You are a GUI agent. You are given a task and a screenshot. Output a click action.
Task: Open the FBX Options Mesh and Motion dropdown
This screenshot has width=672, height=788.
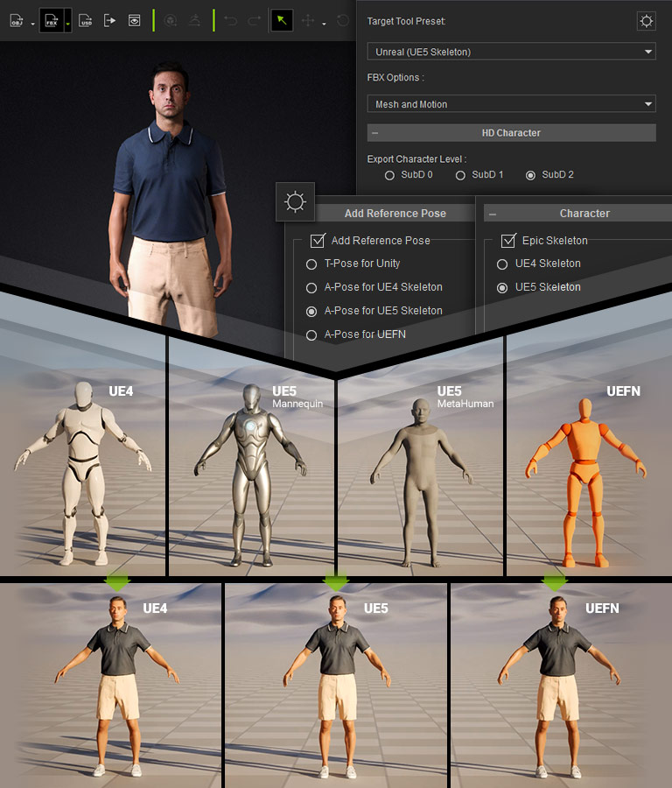(511, 104)
